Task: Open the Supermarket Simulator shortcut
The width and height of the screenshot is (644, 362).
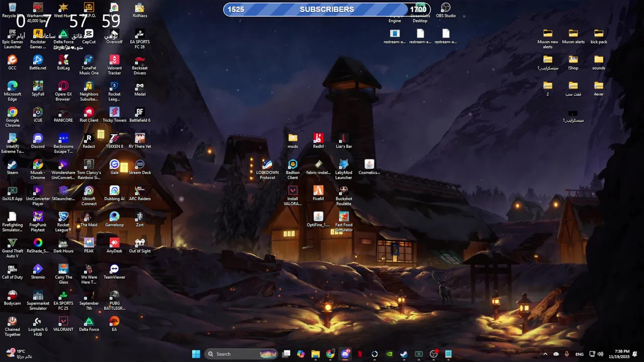Action: tap(38, 300)
